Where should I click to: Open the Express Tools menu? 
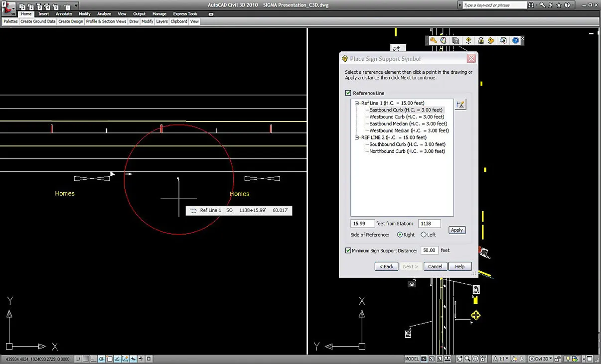tap(185, 14)
